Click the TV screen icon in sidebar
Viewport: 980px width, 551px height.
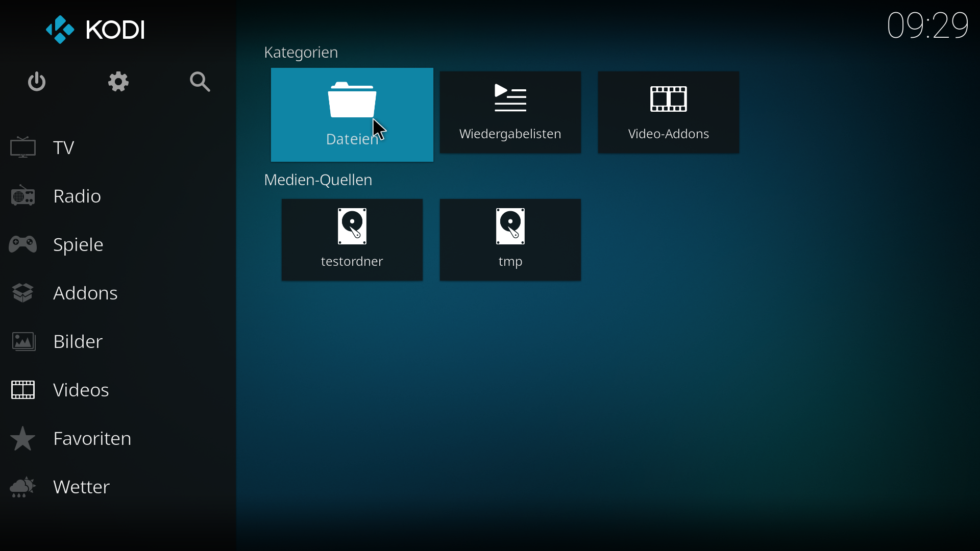point(23,147)
